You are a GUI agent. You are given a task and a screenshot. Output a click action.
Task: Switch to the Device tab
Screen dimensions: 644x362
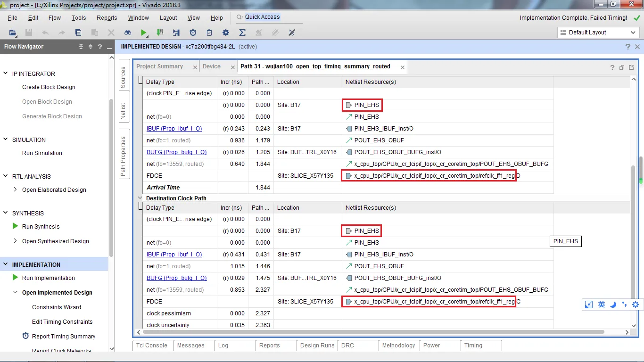click(212, 66)
